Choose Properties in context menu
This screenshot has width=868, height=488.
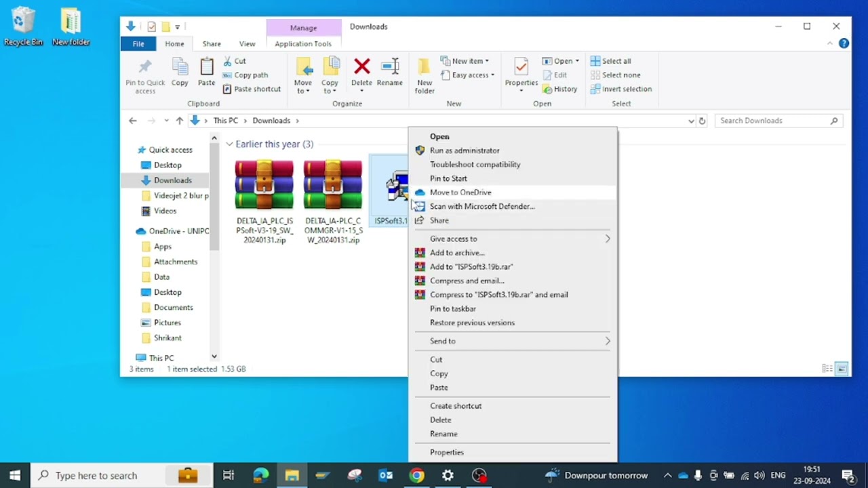pyautogui.click(x=513, y=452)
